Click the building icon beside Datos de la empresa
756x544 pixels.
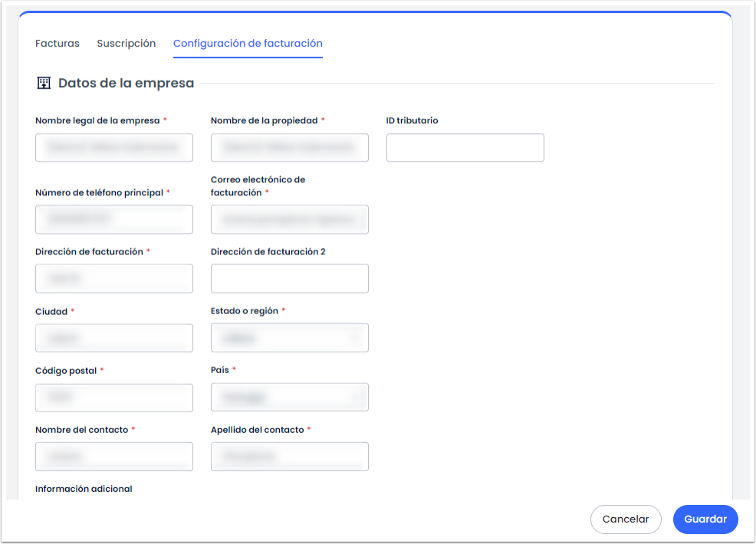coord(44,83)
